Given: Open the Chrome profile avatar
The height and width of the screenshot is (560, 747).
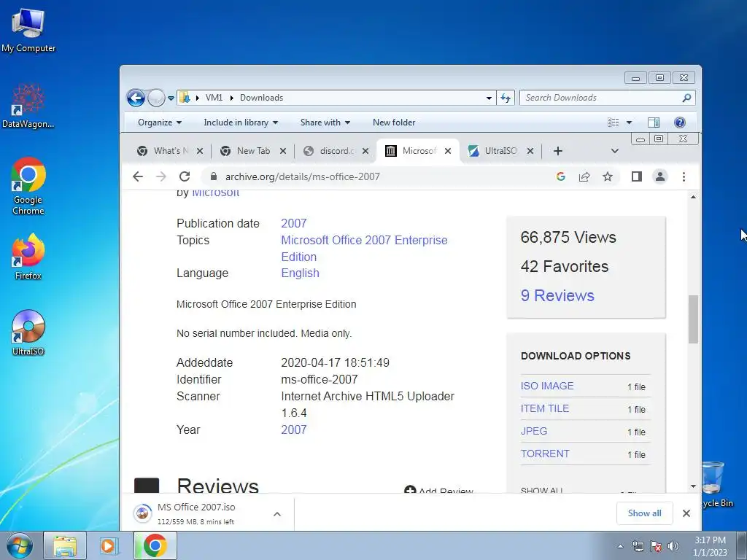Looking at the screenshot, I should click(659, 176).
